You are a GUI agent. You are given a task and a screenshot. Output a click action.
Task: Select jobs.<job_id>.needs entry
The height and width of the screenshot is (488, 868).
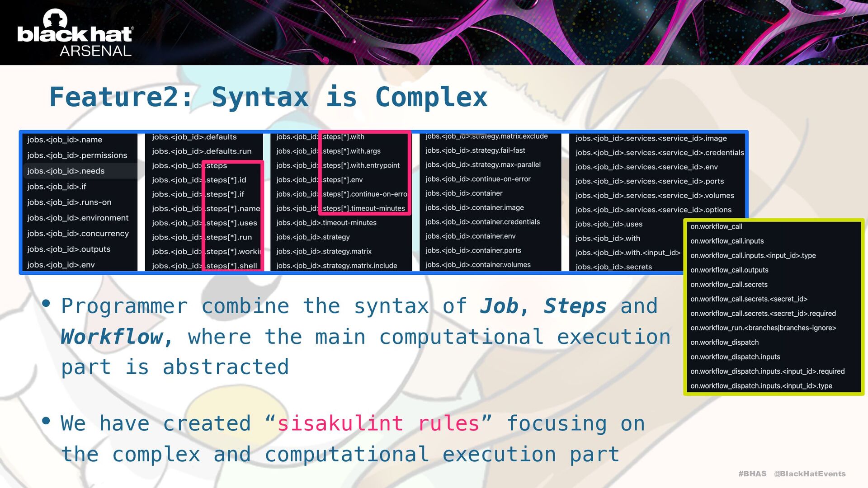(x=66, y=171)
